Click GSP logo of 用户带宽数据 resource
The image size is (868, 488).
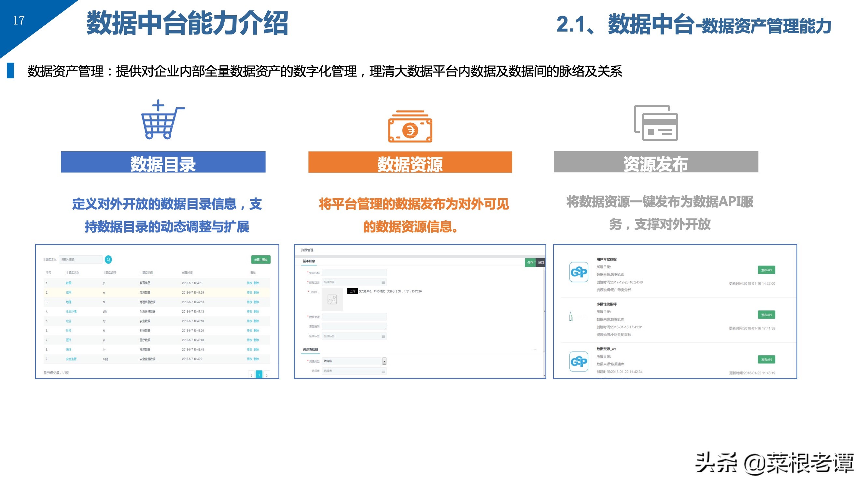[579, 272]
